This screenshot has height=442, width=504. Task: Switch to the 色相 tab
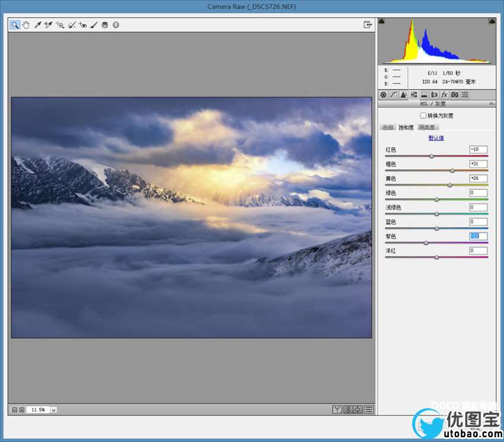(x=388, y=127)
